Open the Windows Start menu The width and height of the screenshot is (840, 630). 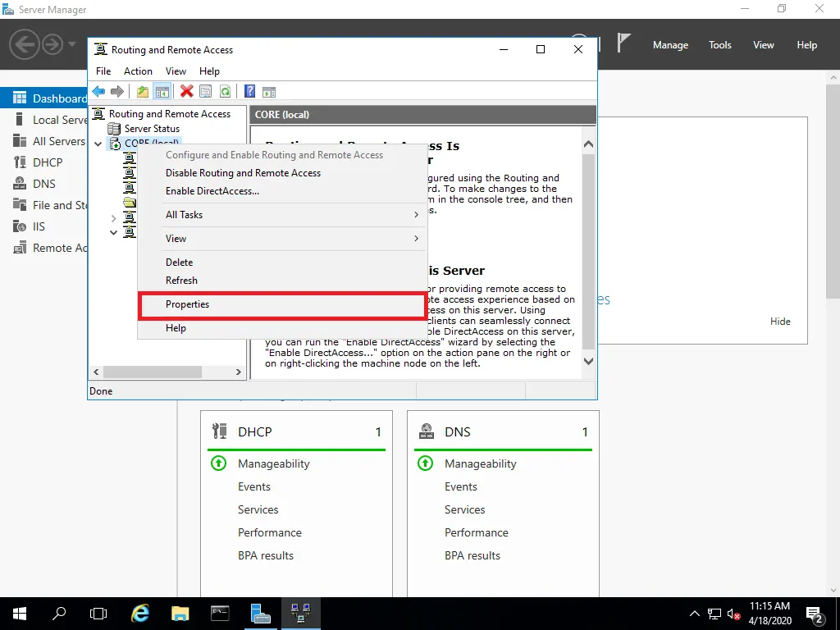pos(20,614)
